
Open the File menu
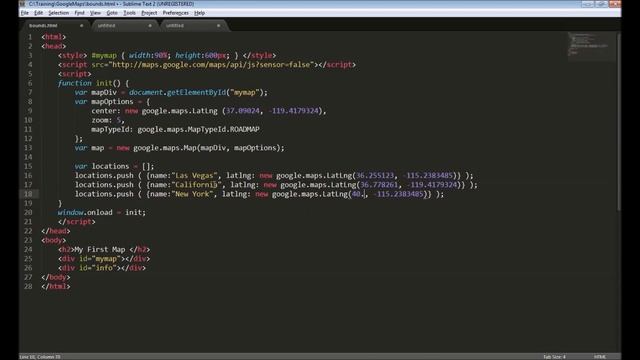coord(25,13)
